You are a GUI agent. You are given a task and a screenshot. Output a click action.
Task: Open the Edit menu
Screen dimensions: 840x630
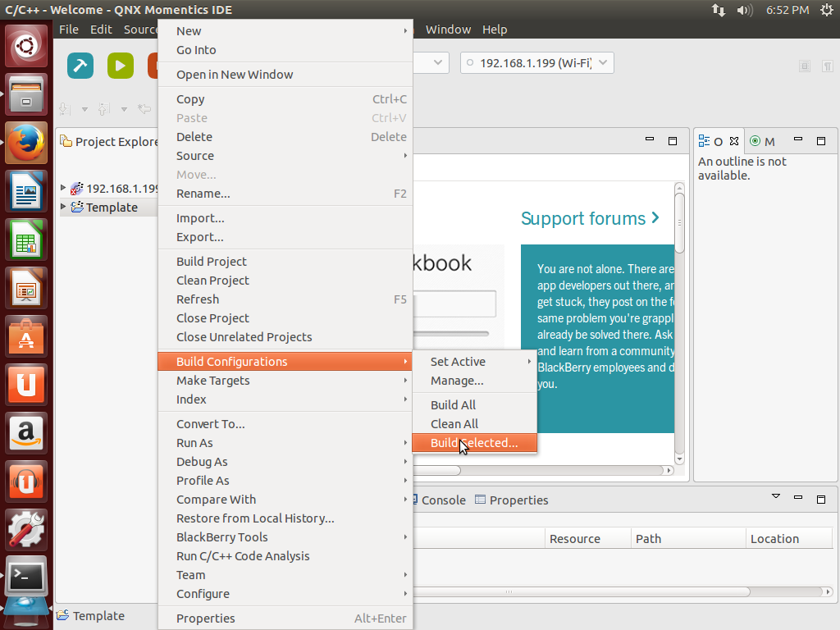(x=101, y=30)
